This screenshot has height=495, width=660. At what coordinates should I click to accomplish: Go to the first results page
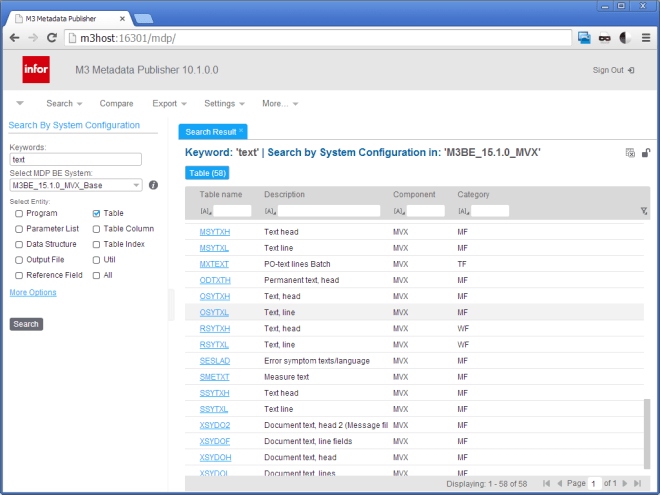click(x=545, y=484)
